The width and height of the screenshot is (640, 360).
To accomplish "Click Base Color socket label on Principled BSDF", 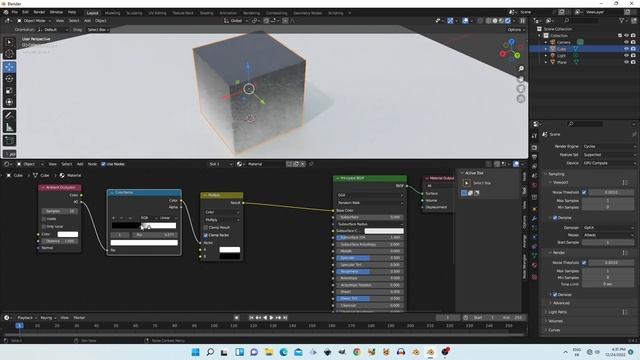I will pyautogui.click(x=345, y=211).
